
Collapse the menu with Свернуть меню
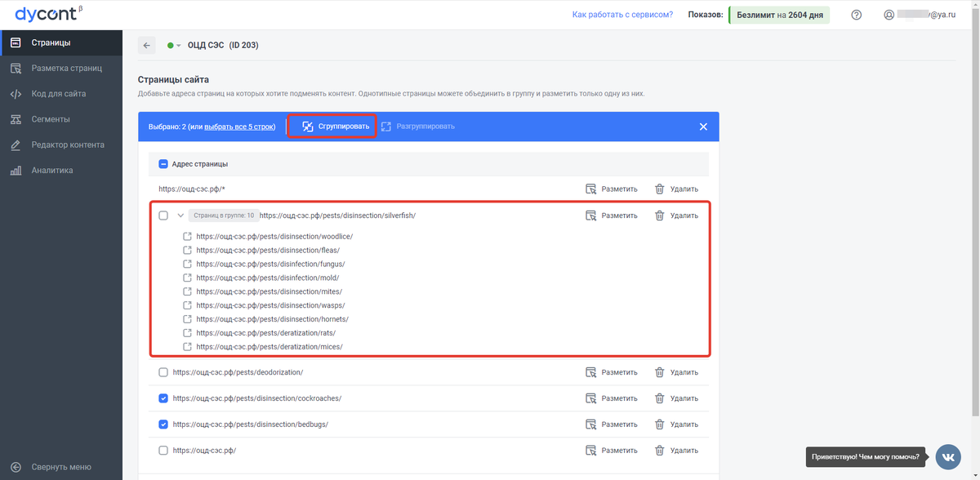pyautogui.click(x=51, y=467)
